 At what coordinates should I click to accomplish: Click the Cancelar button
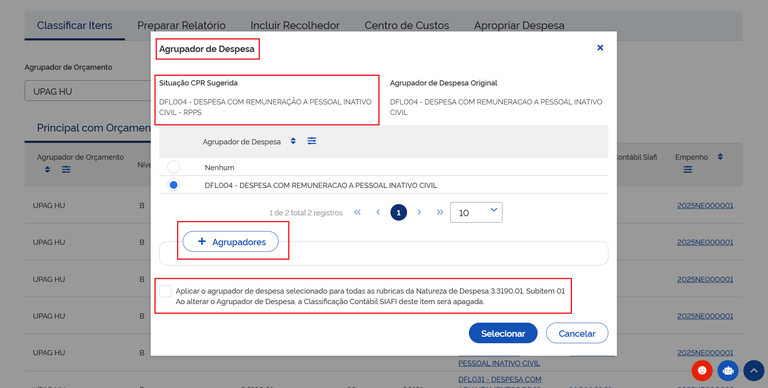click(577, 333)
